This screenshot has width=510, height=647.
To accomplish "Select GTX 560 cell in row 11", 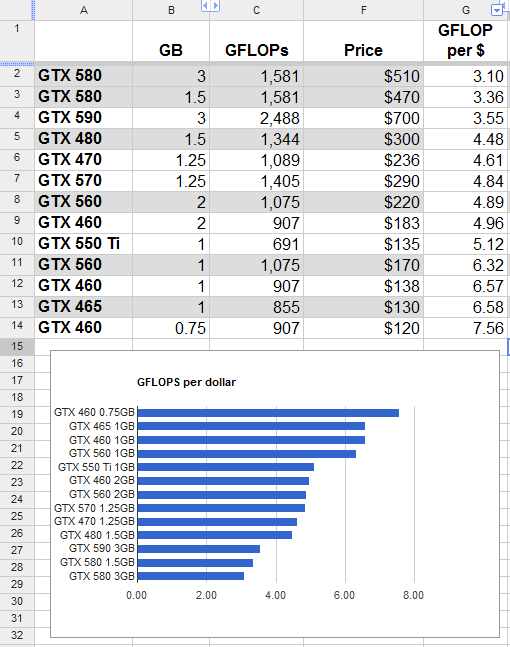I will point(83,265).
